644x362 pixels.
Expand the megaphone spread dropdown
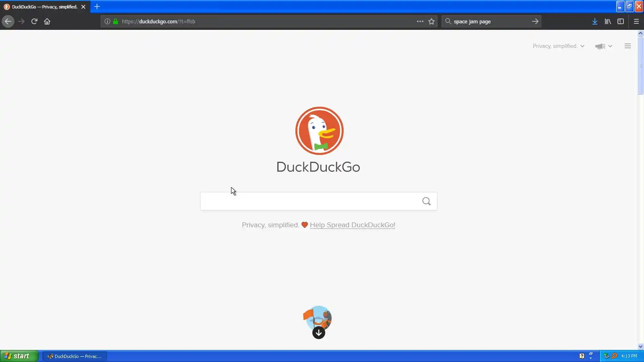click(603, 46)
